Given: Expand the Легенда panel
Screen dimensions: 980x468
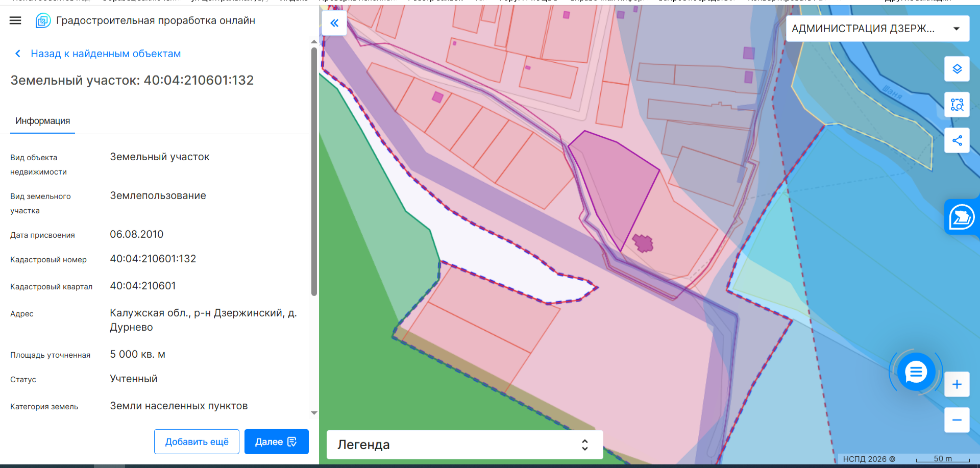Looking at the screenshot, I should pos(464,445).
